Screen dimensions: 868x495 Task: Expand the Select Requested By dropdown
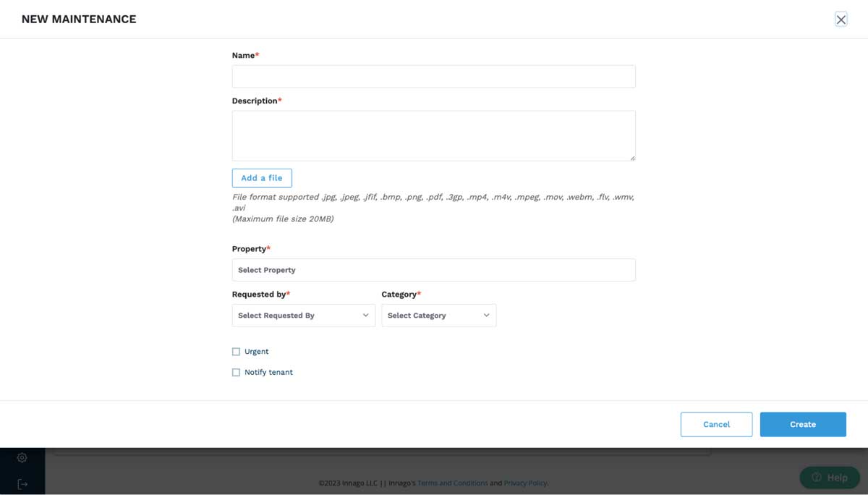pyautogui.click(x=303, y=315)
